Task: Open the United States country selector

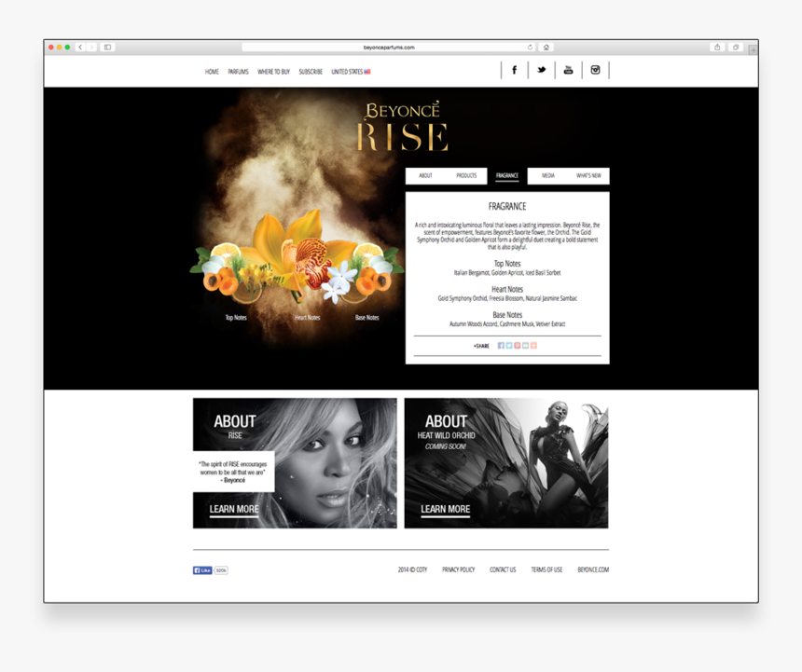Action: pos(351,72)
